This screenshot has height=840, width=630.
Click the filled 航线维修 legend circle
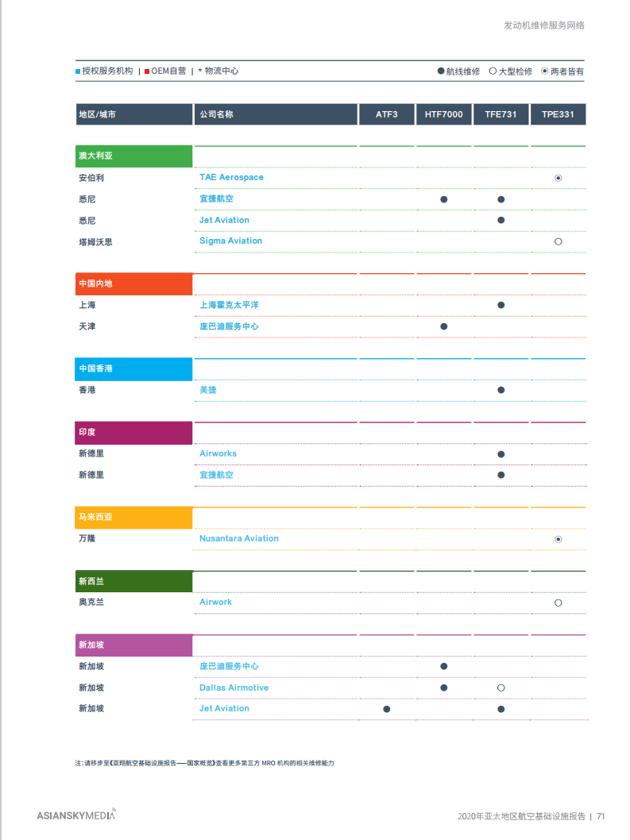click(441, 71)
